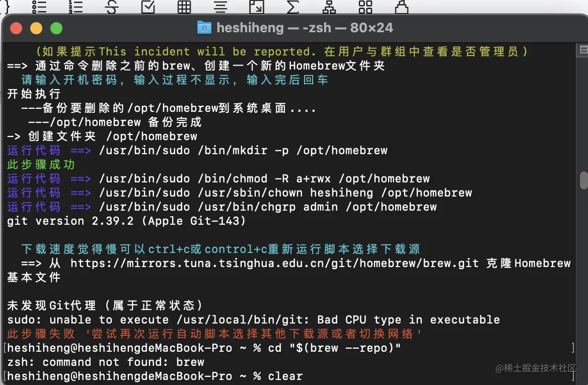Screen dimensions: 588x385
Task: Click the '下载速度觉得慢可以ctrl+c' hint line
Action: click(x=220, y=249)
